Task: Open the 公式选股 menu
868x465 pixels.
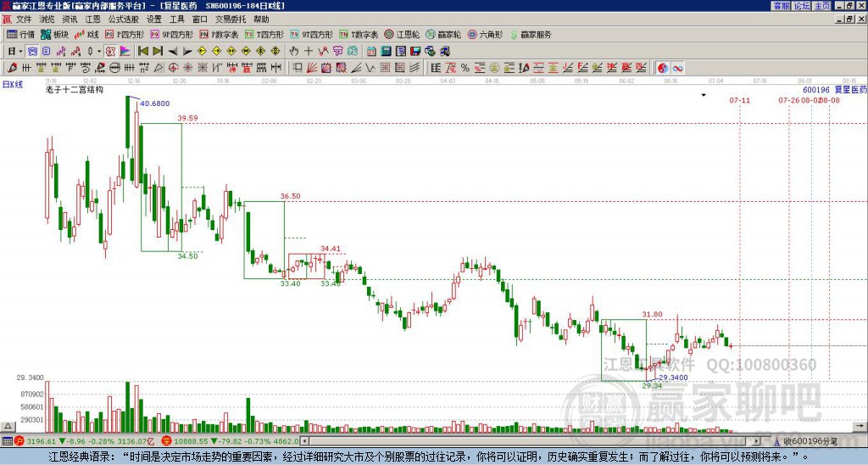Action: [124, 20]
